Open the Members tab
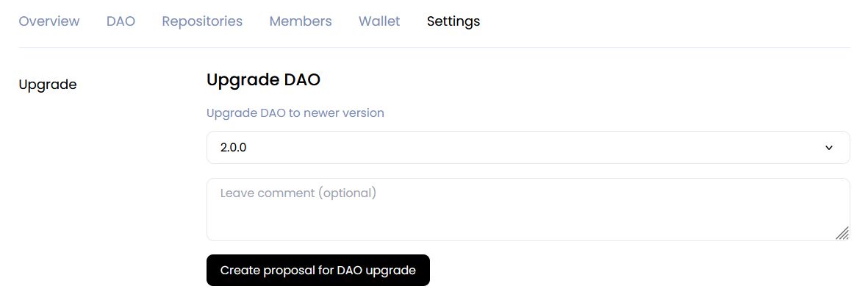 (x=301, y=21)
